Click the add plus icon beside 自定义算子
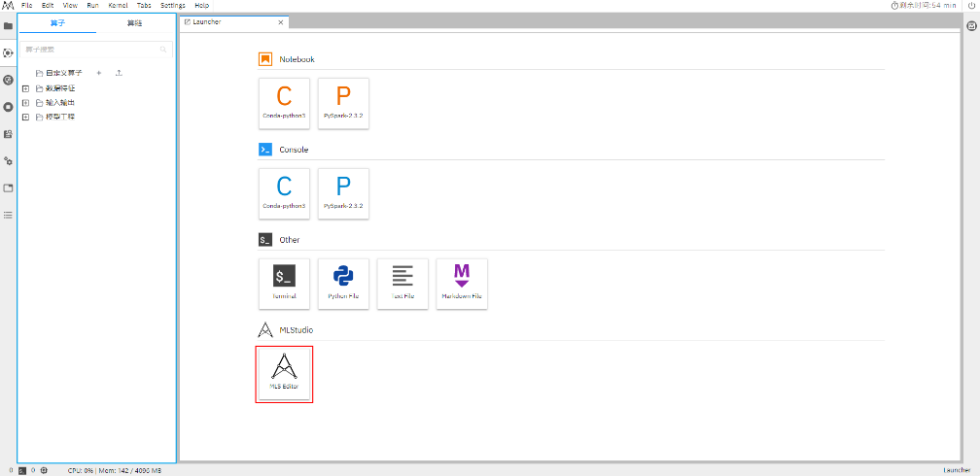The image size is (980, 476). point(99,73)
